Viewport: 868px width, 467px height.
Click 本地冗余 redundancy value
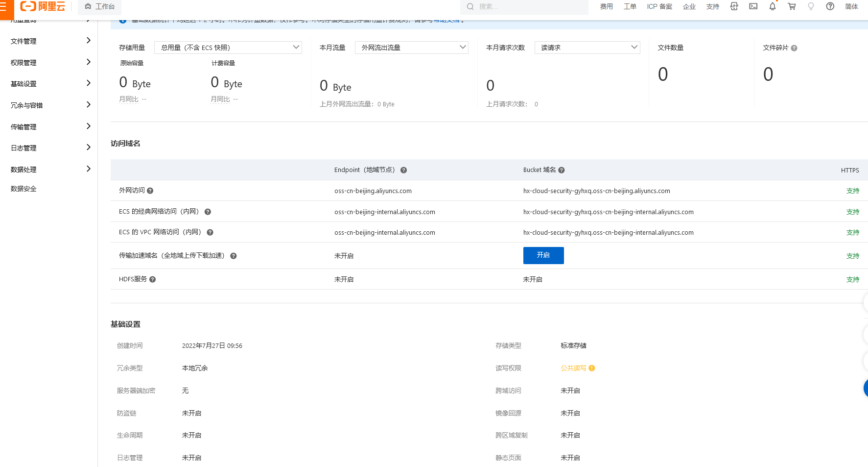coord(195,368)
